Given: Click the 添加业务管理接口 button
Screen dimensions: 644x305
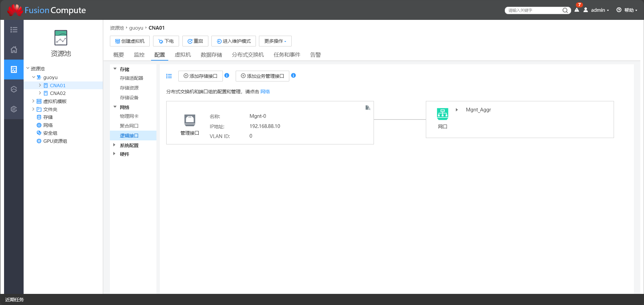Looking at the screenshot, I should pyautogui.click(x=262, y=76).
